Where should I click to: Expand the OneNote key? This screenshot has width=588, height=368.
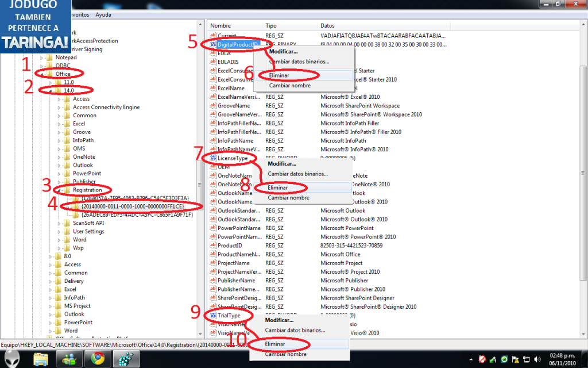click(59, 156)
